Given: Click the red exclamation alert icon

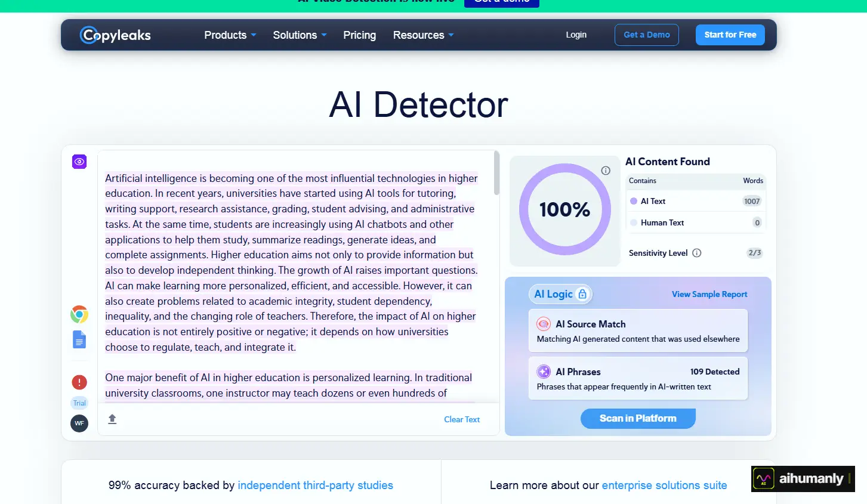Looking at the screenshot, I should [x=79, y=382].
